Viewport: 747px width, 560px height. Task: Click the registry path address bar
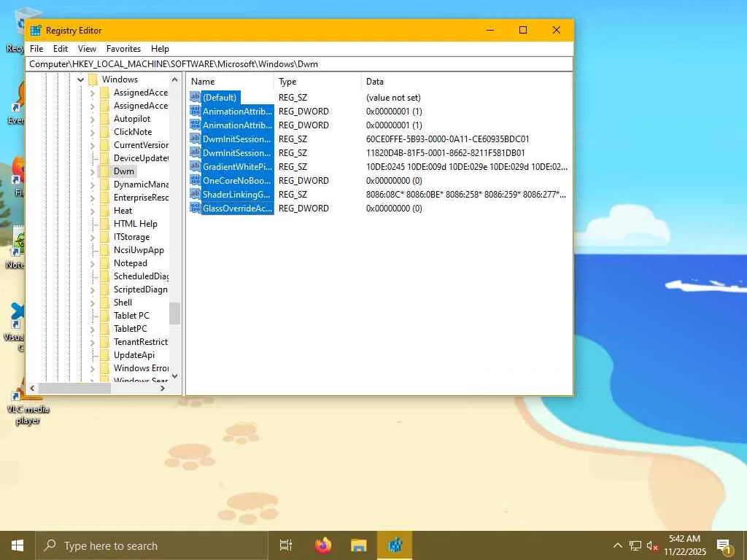299,64
